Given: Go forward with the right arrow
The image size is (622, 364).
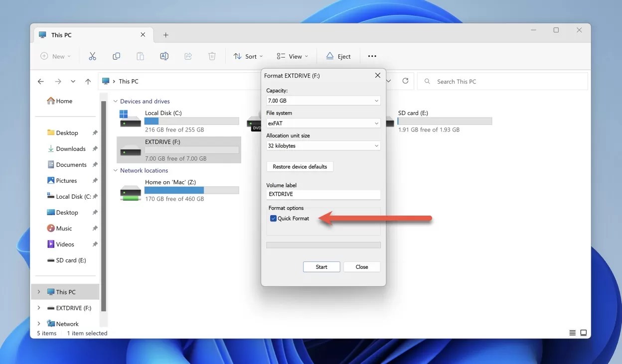Looking at the screenshot, I should click(58, 81).
